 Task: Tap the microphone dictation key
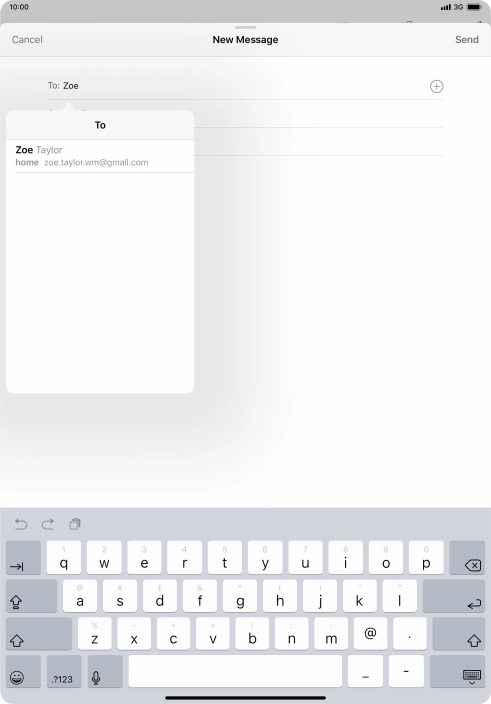pos(105,671)
